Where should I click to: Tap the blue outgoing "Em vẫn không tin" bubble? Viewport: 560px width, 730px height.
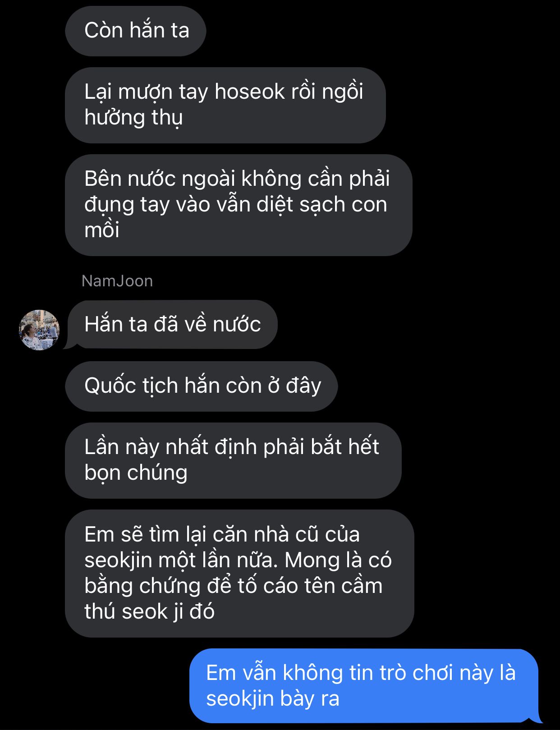364,686
